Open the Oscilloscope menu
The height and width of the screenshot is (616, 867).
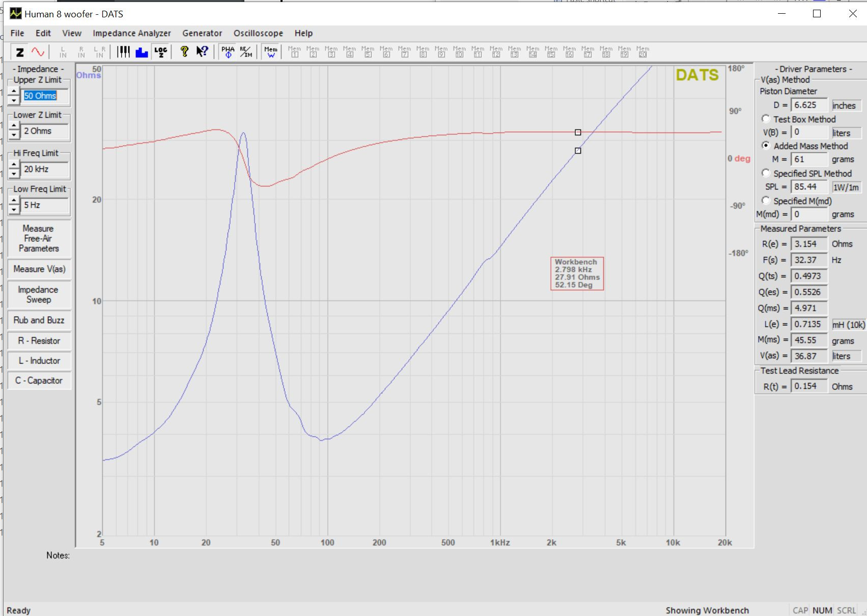tap(258, 33)
